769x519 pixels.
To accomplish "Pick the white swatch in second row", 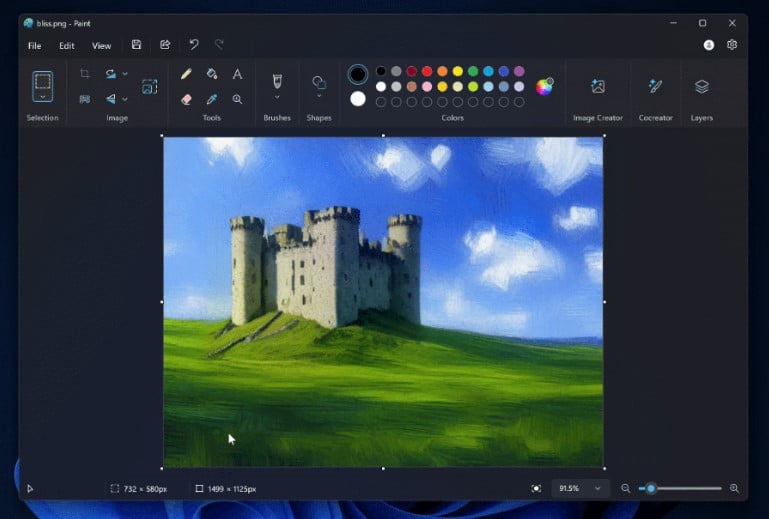I will click(381, 87).
